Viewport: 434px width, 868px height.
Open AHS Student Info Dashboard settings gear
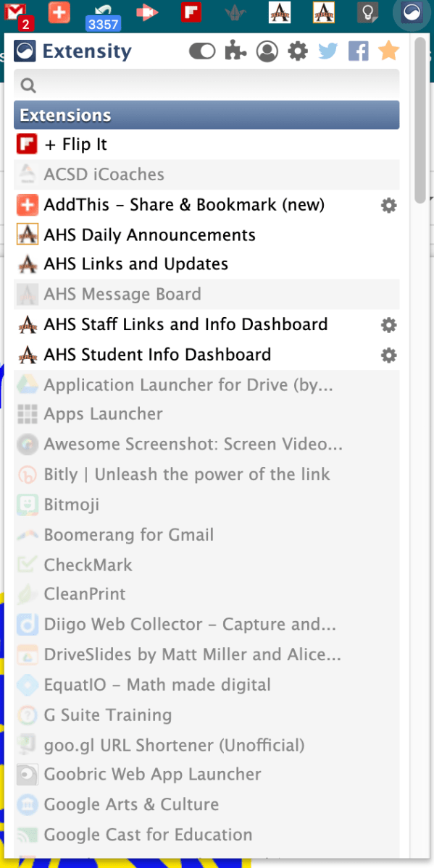(x=388, y=355)
